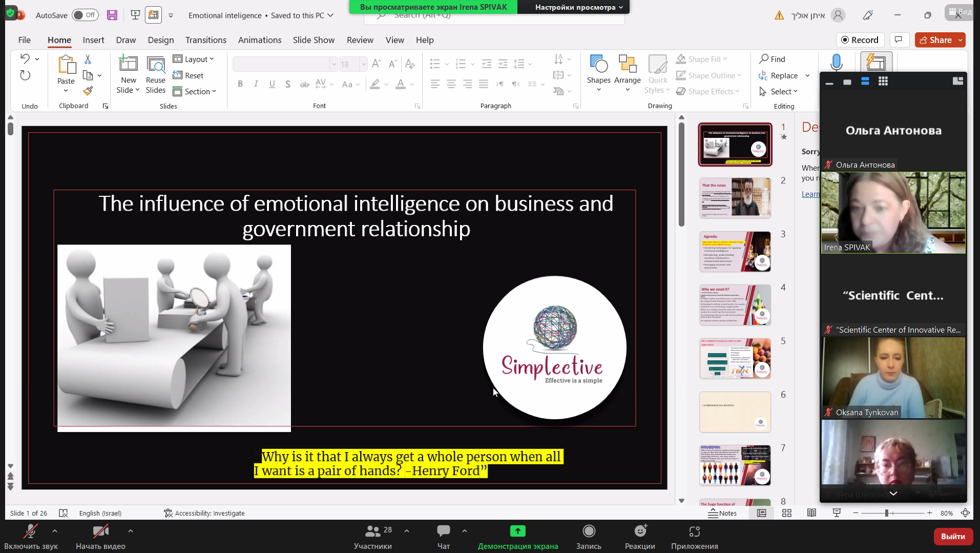Start video in Zoom toolbar
The image size is (980, 553).
pyautogui.click(x=100, y=536)
